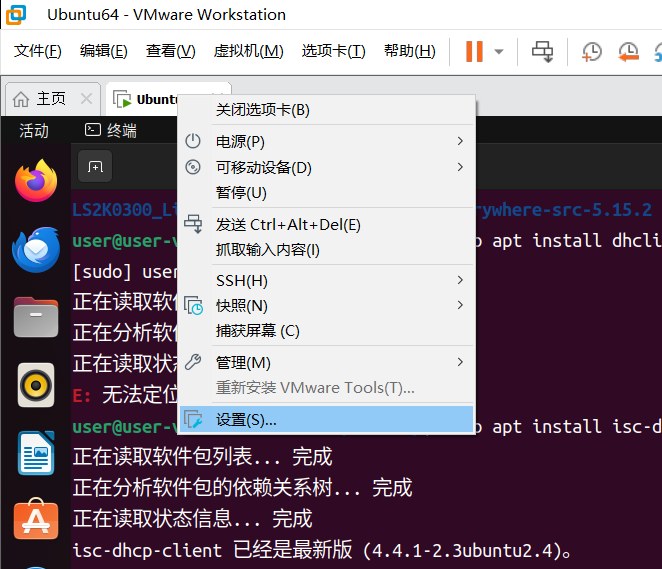The width and height of the screenshot is (662, 569).
Task: Select 抓取输入内容(I) menu entry
Action: [326, 250]
